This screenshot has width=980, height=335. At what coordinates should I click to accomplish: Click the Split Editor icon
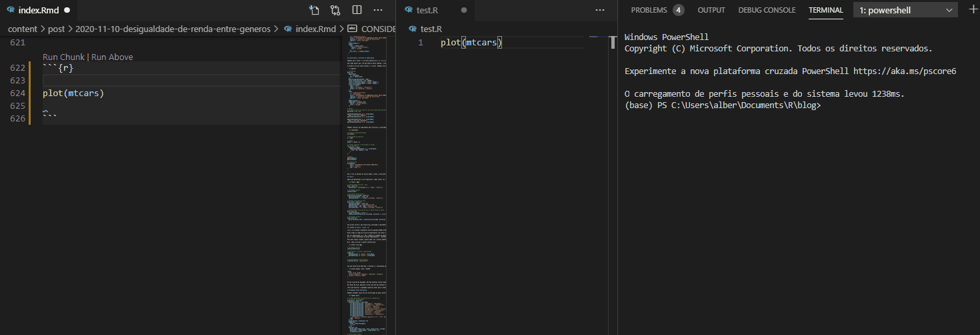tap(357, 10)
